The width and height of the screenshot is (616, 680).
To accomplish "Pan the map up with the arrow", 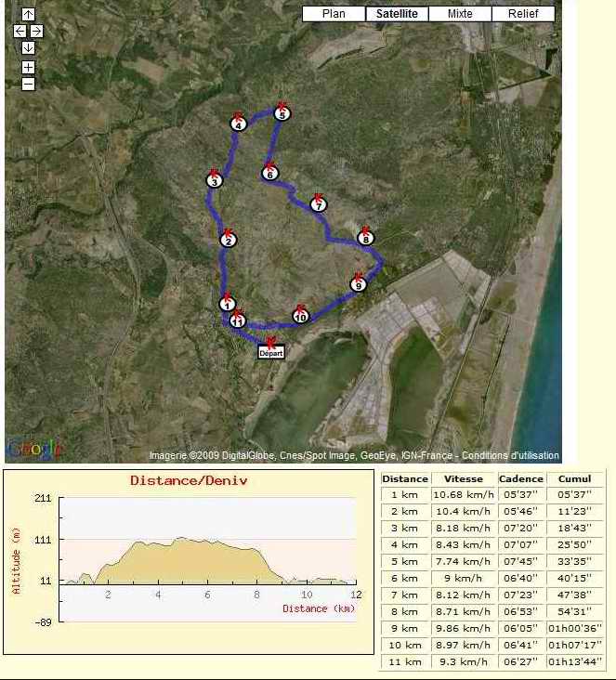I will (28, 14).
